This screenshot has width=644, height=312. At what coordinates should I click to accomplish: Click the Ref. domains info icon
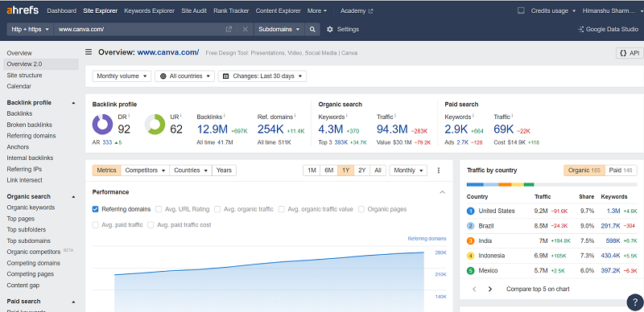coord(295,116)
